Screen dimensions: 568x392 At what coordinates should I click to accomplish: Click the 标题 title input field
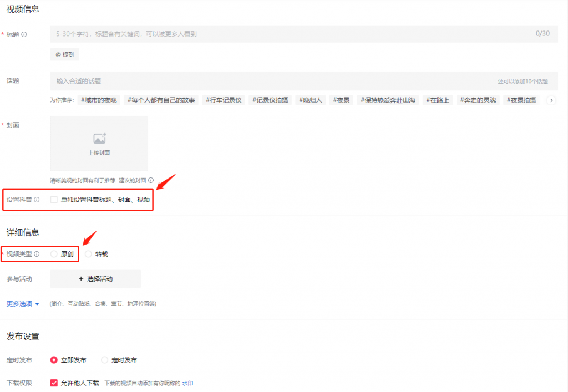click(222, 34)
